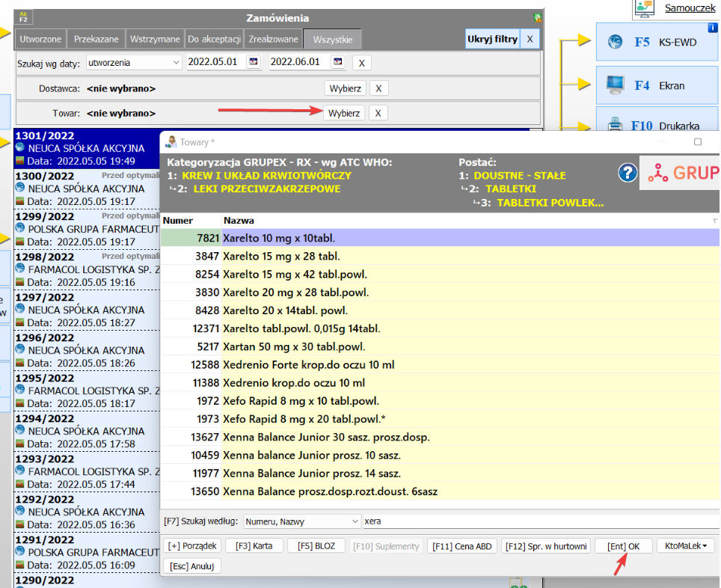The height and width of the screenshot is (588, 721).
Task: Select row 'Xarelto 10 mg x 10tabl.'
Action: [440, 238]
